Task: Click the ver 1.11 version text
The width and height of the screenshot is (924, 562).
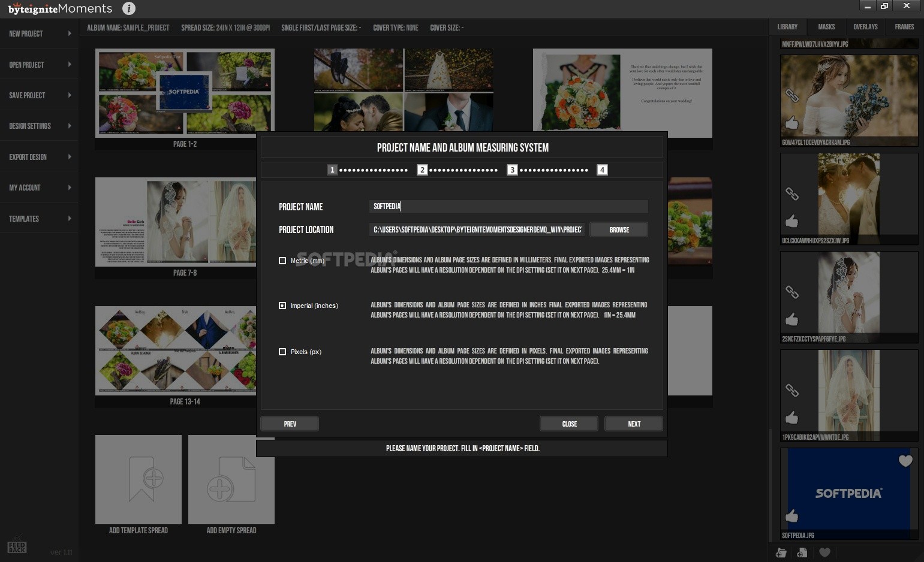Action: 61,552
